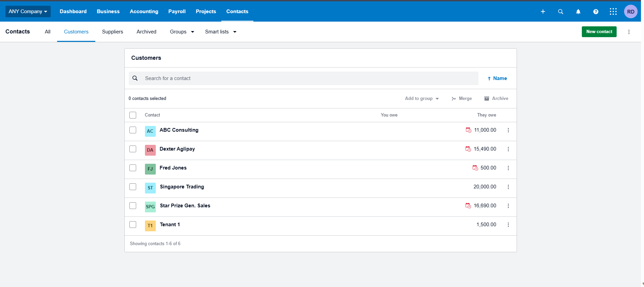The image size is (644, 287).
Task: Switch to the Suppliers tab
Action: click(113, 32)
